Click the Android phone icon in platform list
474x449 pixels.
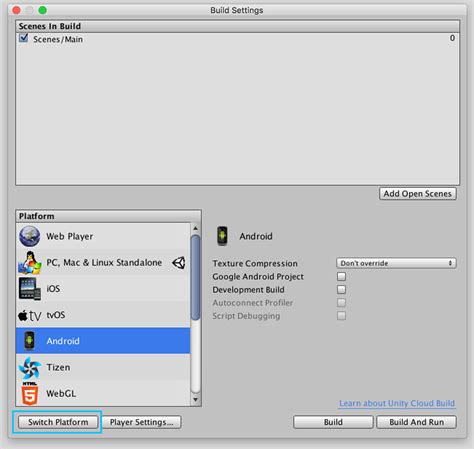[x=29, y=341]
